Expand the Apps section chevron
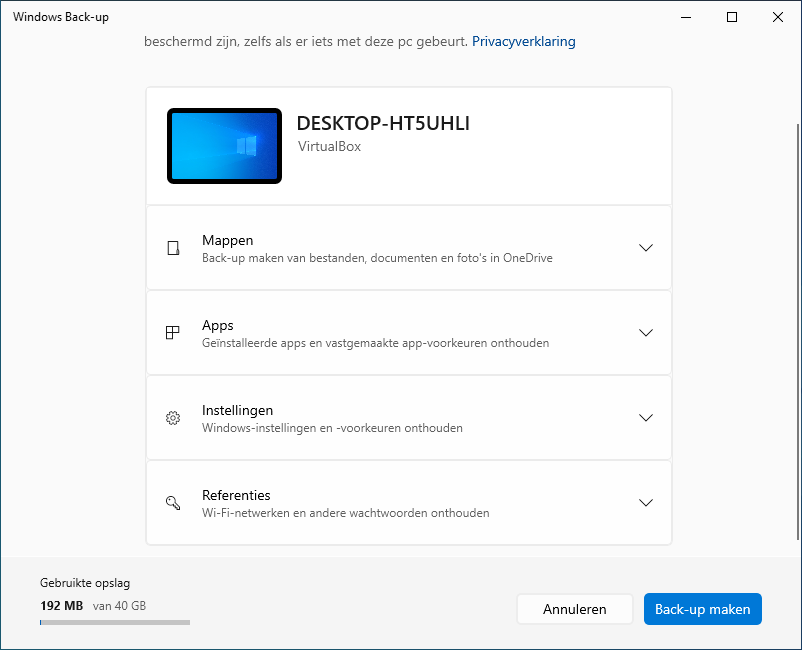Image resolution: width=802 pixels, height=650 pixels. coord(645,333)
